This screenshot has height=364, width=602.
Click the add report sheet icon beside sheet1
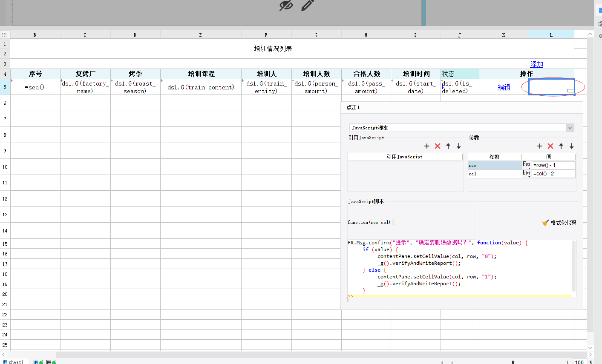[38, 362]
